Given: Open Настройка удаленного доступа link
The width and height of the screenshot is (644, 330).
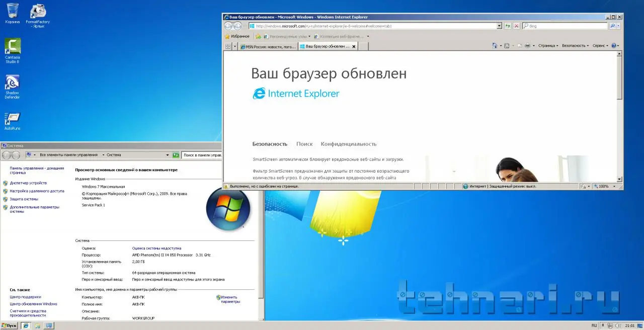Looking at the screenshot, I should (x=37, y=191).
